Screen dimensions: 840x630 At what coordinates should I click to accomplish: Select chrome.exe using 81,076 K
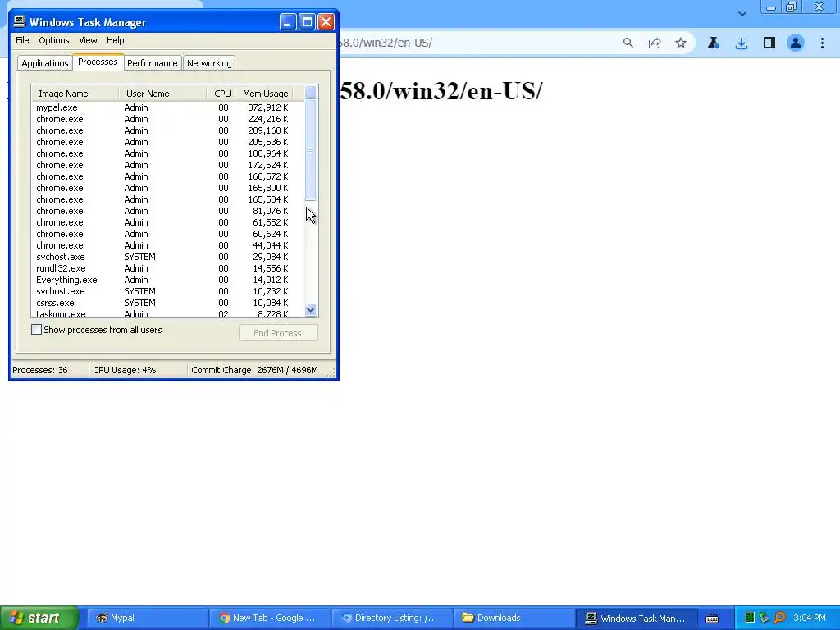(x=167, y=211)
